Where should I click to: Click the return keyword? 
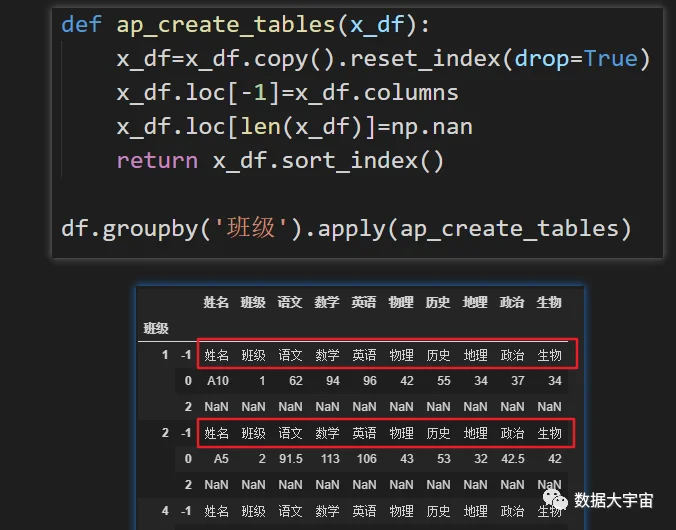click(157, 161)
